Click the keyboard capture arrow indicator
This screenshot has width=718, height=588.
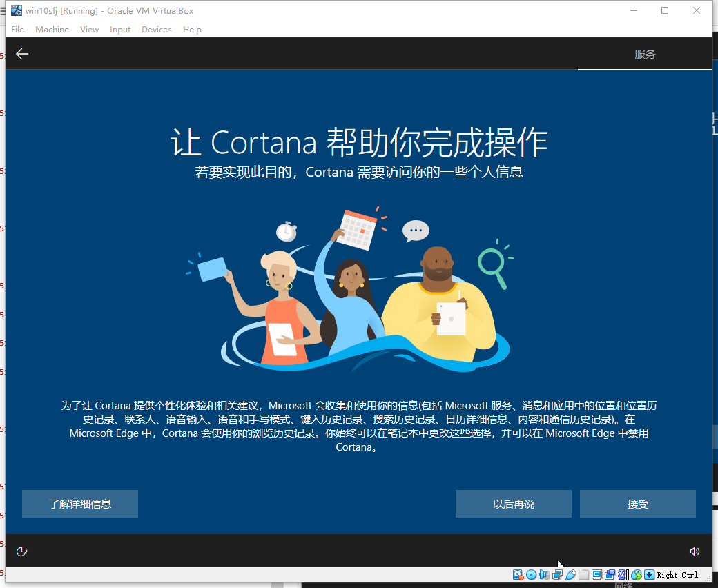(650, 575)
